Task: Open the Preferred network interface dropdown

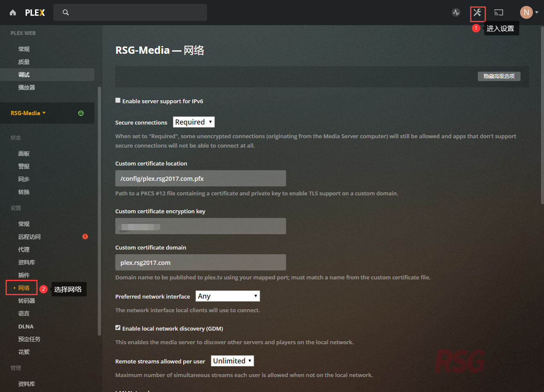Action: (228, 296)
